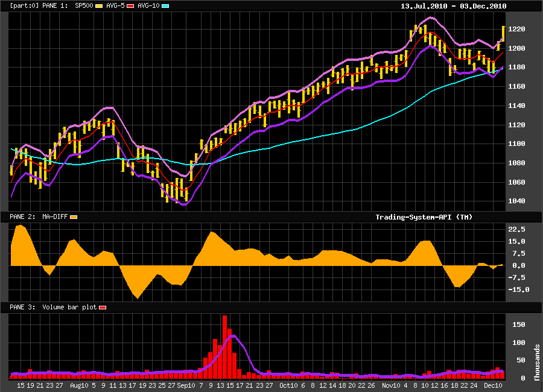Click the 50 volume axis label
Viewport: 543px width, 392px height.
click(x=521, y=361)
